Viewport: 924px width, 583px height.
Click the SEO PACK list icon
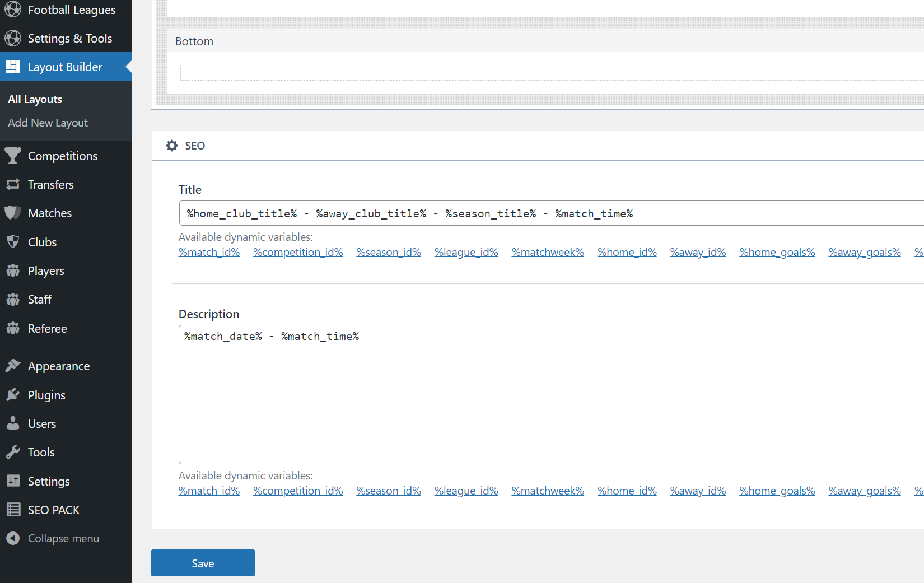(13, 510)
